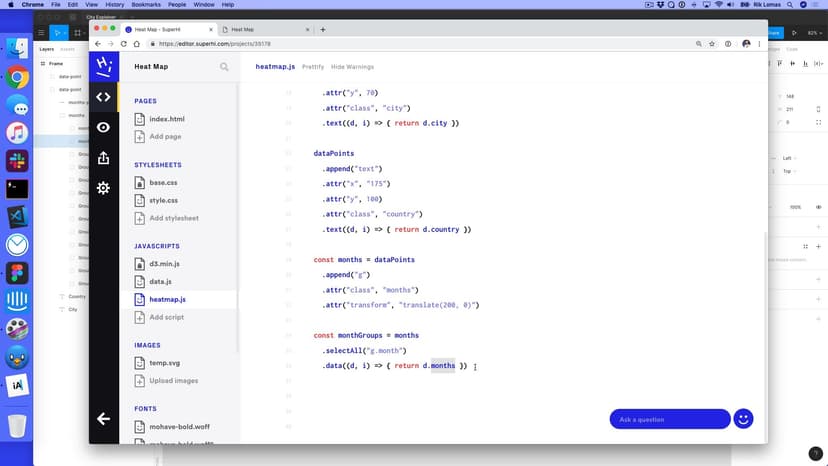
Task: Open style.css in the file list
Action: coord(163,200)
